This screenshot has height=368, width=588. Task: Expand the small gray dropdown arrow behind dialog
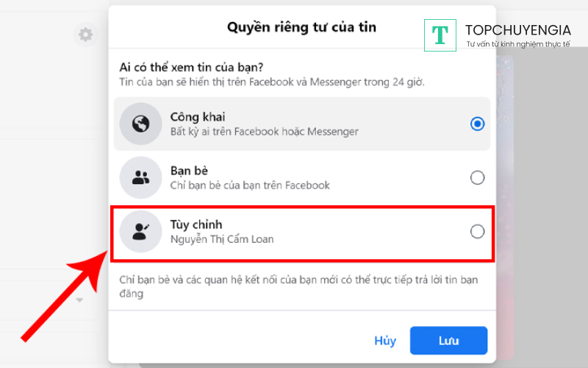coord(79,300)
